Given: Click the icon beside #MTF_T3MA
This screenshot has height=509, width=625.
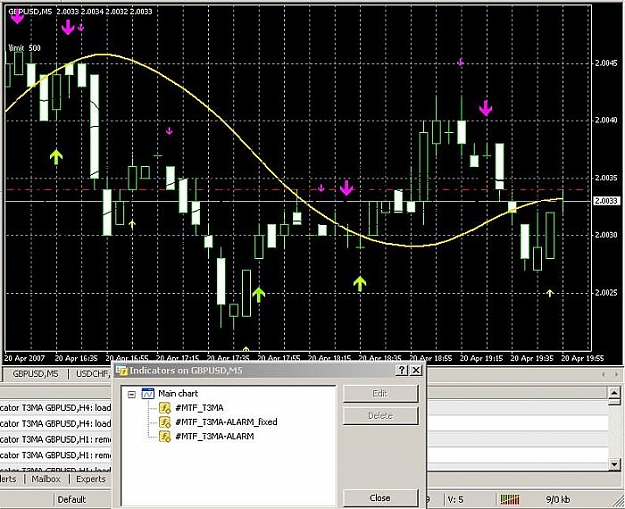Looking at the screenshot, I should [165, 408].
